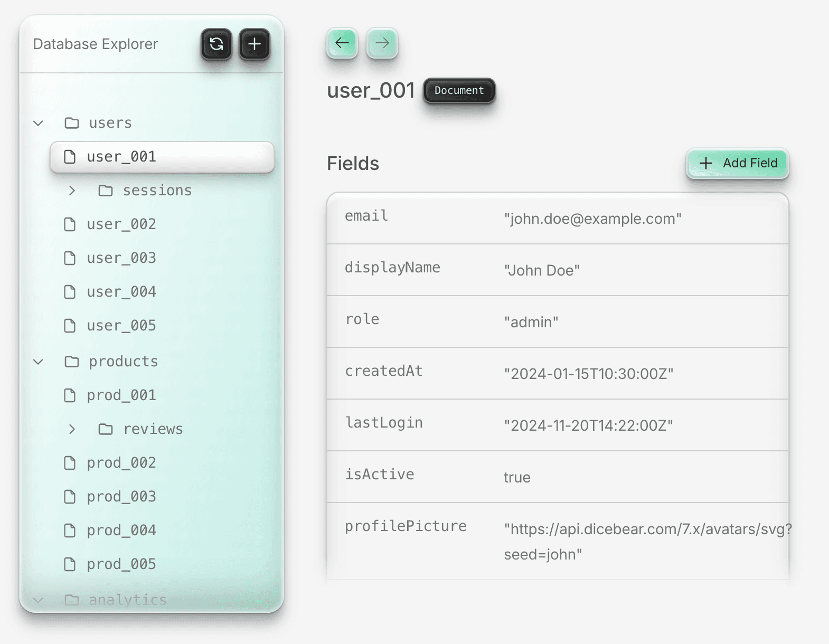Click the products collection folder icon

72,362
